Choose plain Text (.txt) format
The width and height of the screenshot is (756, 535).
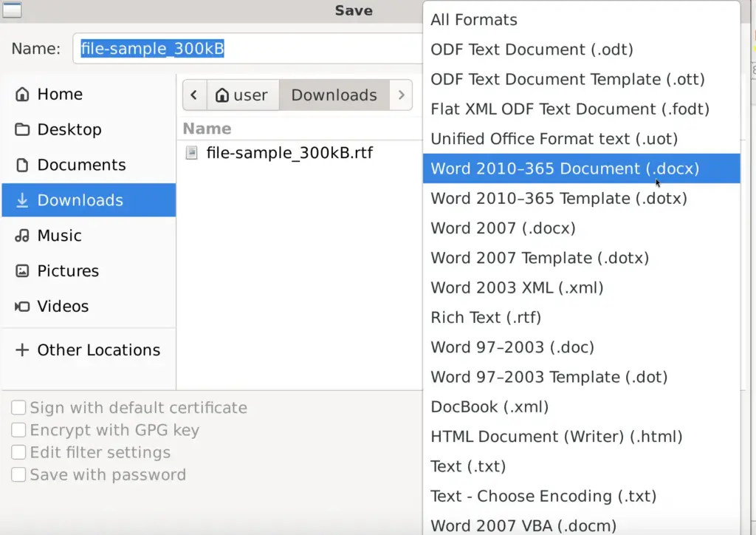[x=582, y=466]
